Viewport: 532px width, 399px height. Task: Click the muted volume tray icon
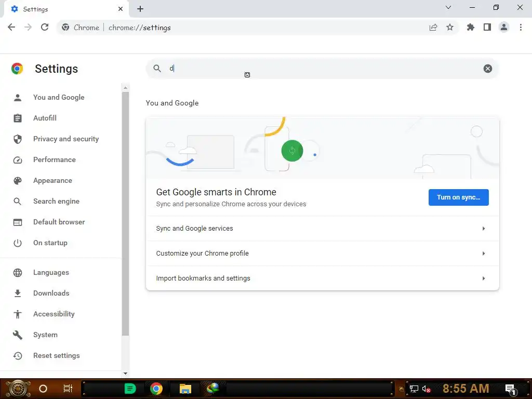426,389
